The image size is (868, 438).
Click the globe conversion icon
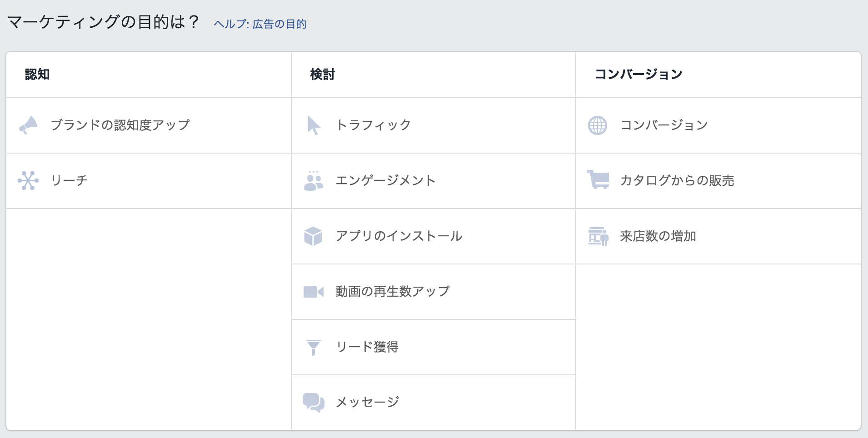(x=598, y=125)
